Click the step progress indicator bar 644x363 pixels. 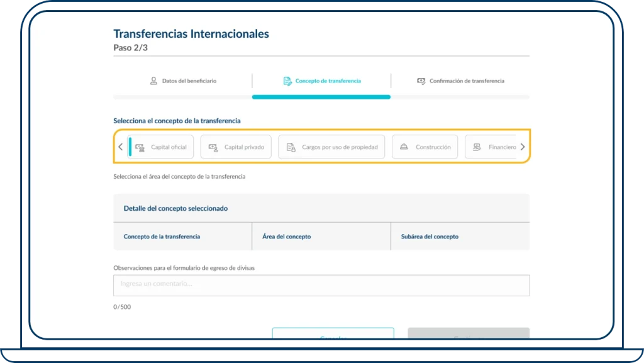click(321, 97)
